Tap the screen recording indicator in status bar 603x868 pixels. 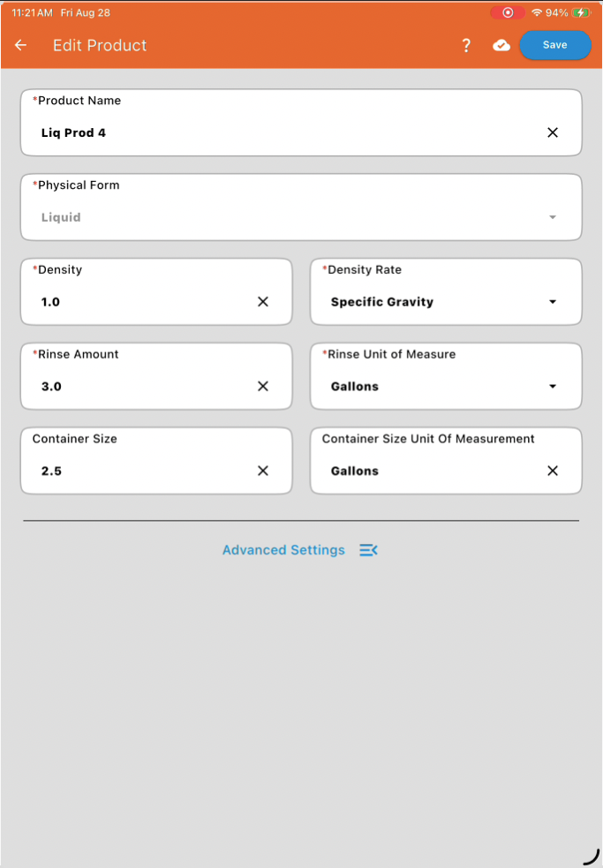point(507,12)
